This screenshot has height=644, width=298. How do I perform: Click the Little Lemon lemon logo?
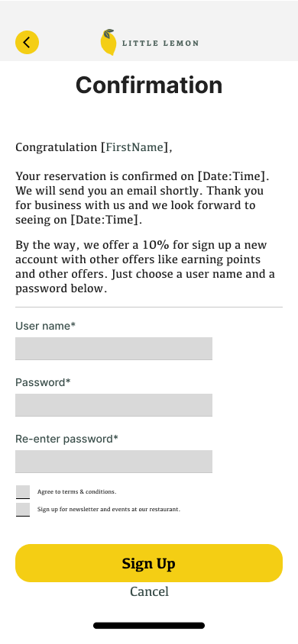click(x=108, y=42)
